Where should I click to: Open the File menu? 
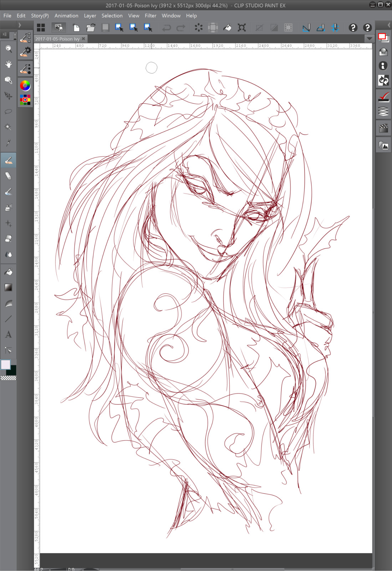pyautogui.click(x=7, y=16)
